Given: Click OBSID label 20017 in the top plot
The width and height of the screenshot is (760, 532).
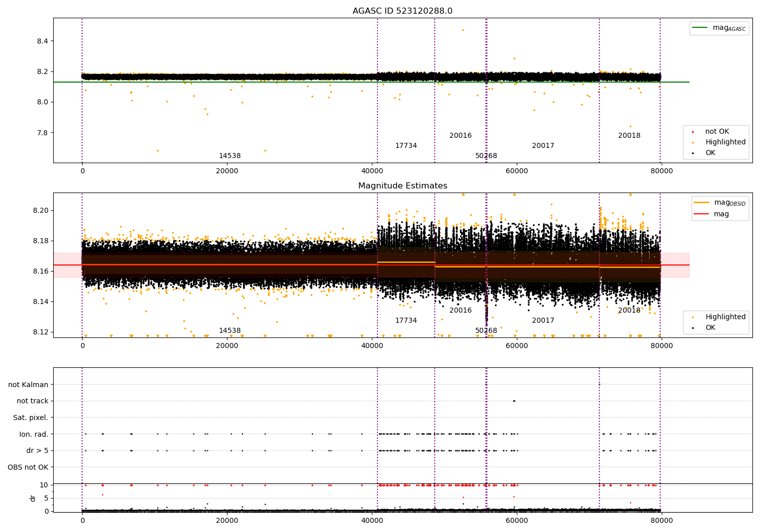Looking at the screenshot, I should pos(543,146).
